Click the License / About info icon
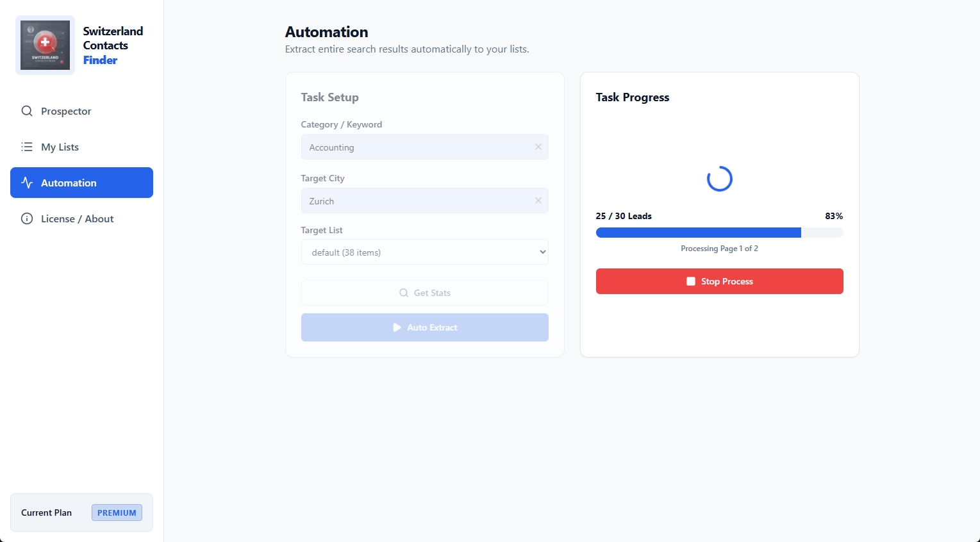 [x=27, y=218]
